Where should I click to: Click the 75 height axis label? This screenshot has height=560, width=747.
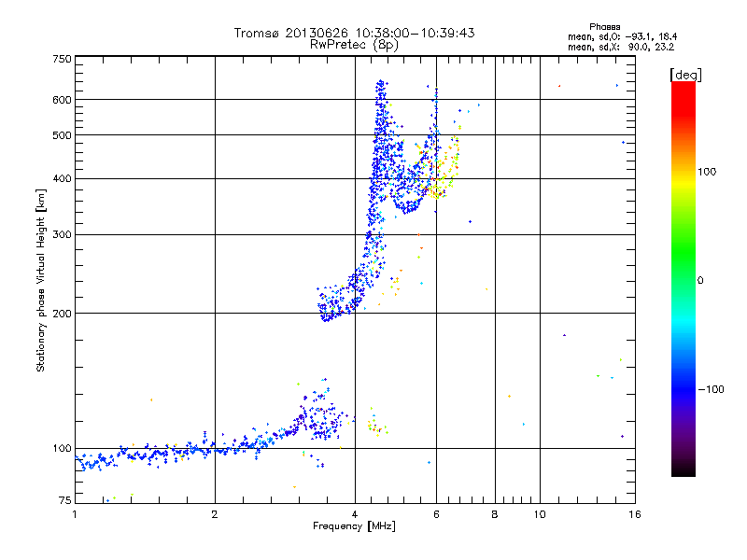(x=64, y=500)
